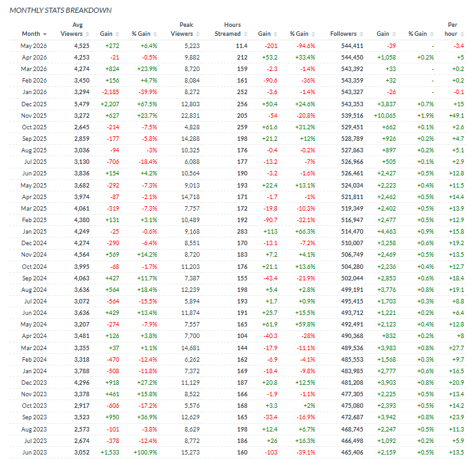Image resolution: width=476 pixels, height=459 pixels.
Task: Click sort icon beside Followers % Gain header
Action: click(x=432, y=34)
